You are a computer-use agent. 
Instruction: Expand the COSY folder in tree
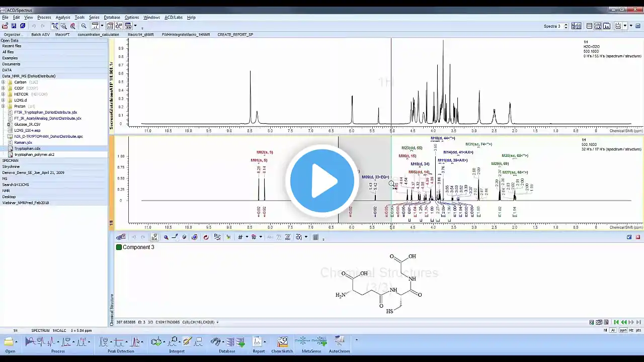coord(3,88)
